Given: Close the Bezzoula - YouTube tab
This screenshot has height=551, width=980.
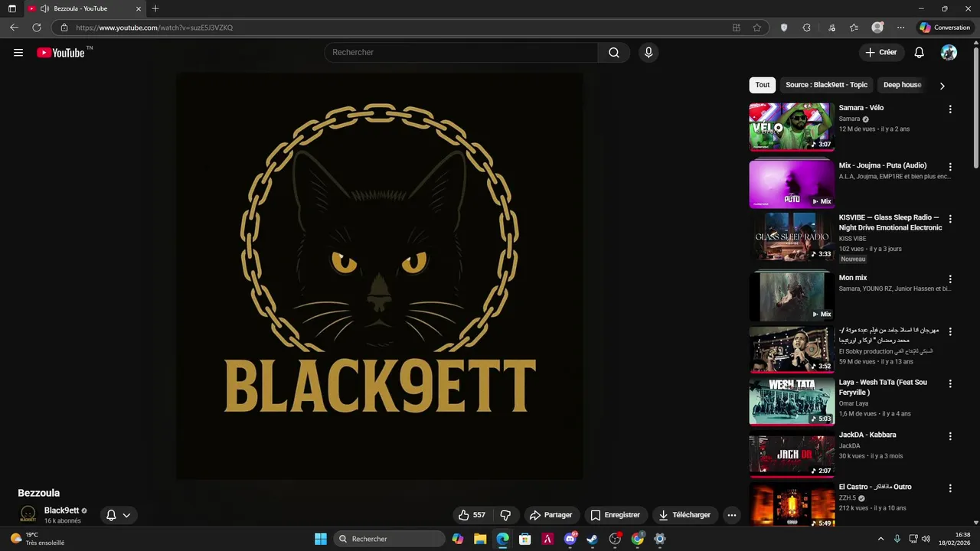Looking at the screenshot, I should (x=139, y=8).
